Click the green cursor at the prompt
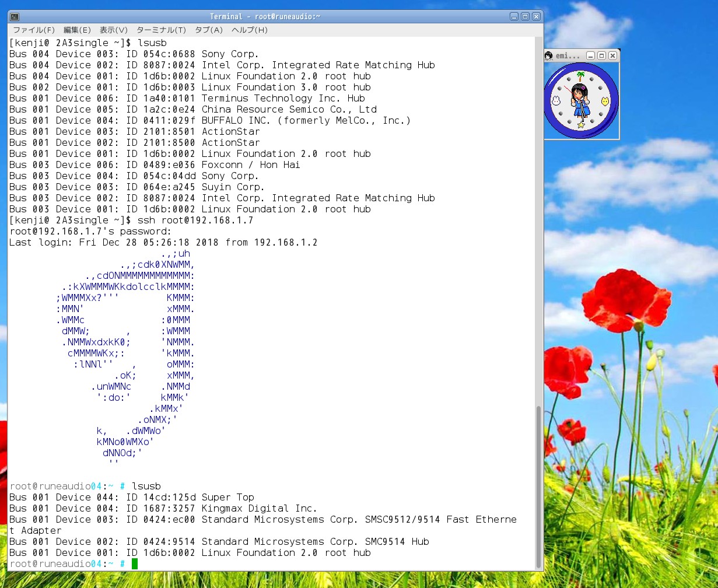 [x=135, y=563]
